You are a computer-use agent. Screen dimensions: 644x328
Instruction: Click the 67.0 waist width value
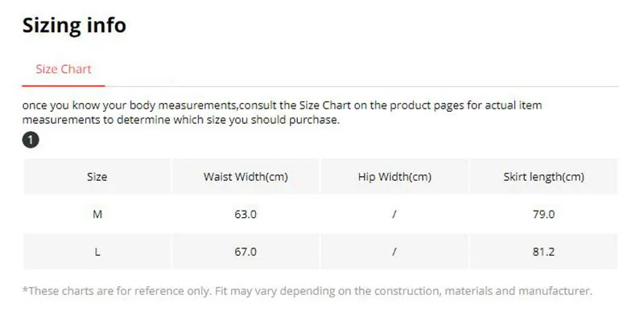click(x=246, y=252)
